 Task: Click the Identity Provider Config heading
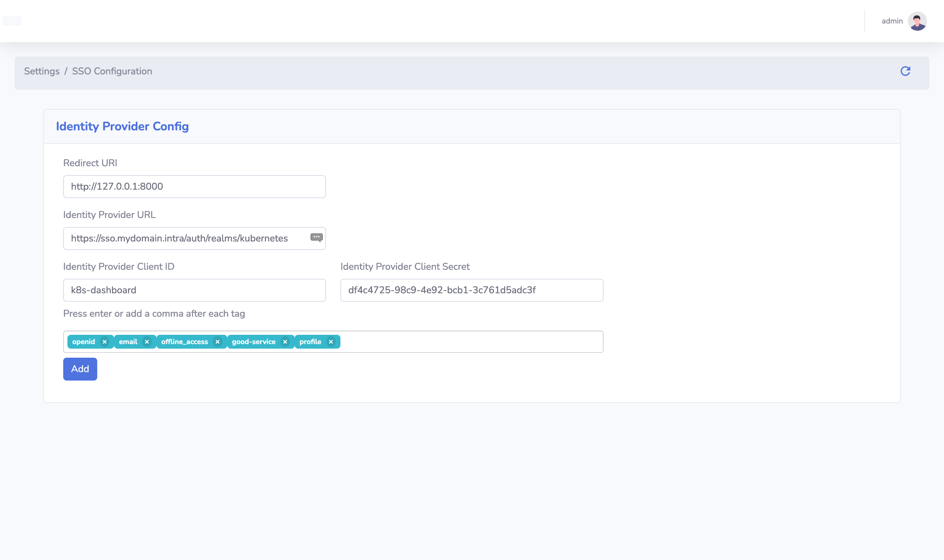tap(122, 126)
